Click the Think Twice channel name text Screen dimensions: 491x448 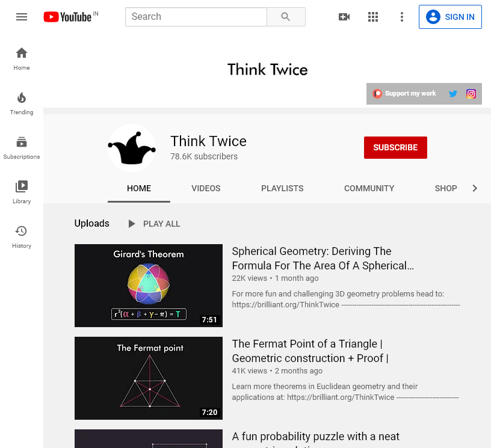click(x=209, y=141)
